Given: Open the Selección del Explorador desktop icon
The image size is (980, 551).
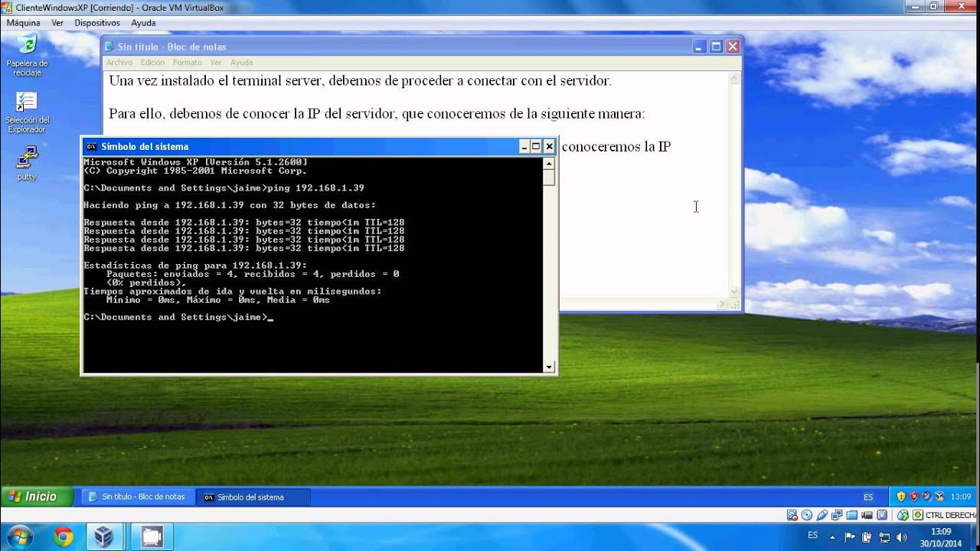Looking at the screenshot, I should (x=27, y=112).
